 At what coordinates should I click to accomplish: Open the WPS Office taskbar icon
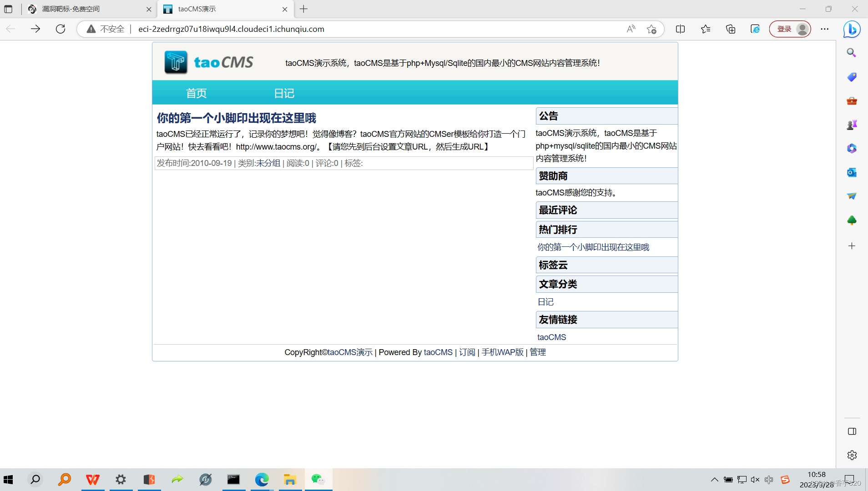[93, 480]
